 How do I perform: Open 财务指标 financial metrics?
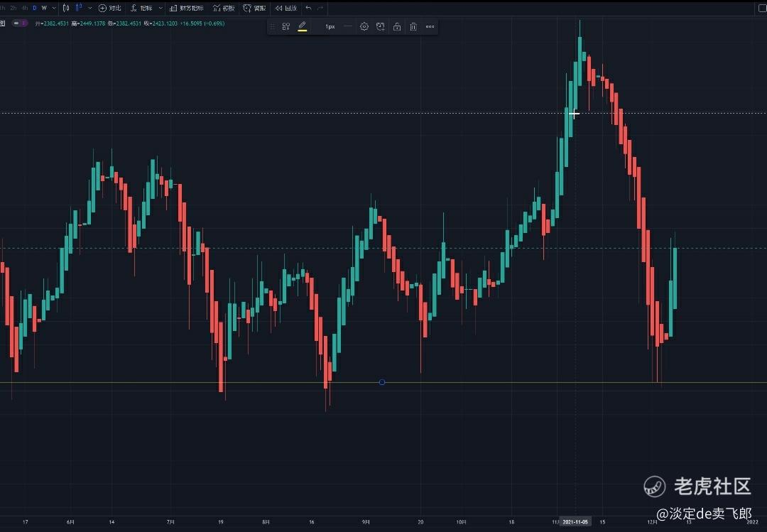point(186,8)
